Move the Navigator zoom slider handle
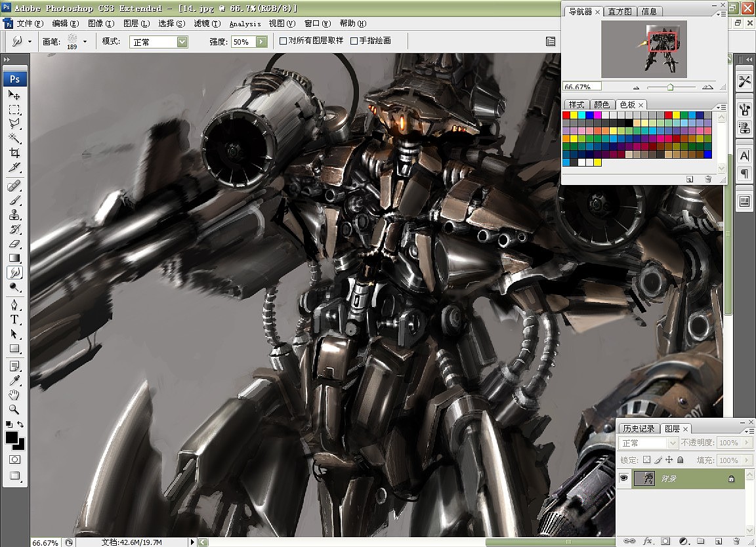Image resolution: width=756 pixels, height=547 pixels. pos(670,87)
